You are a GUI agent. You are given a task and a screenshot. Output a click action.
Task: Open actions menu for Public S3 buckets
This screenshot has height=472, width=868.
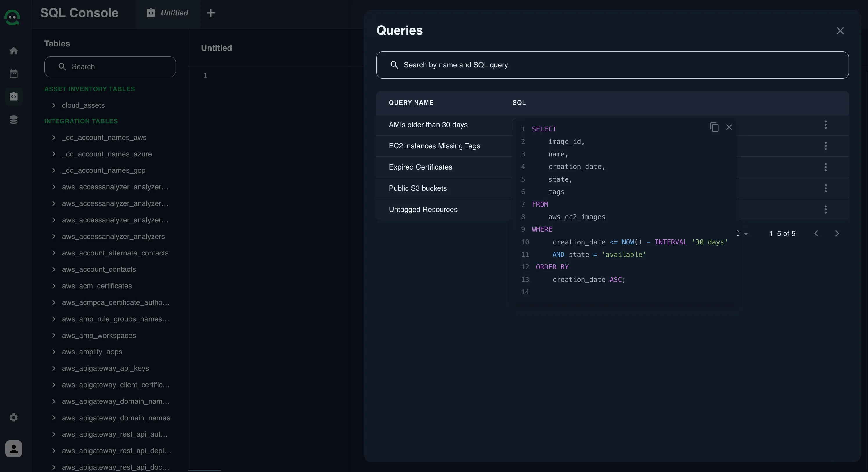tap(826, 188)
